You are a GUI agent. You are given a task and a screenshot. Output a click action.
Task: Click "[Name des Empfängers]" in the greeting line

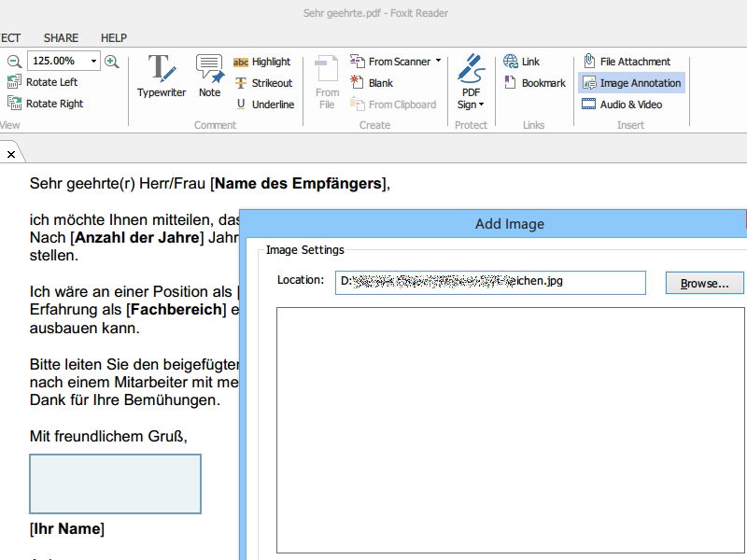(298, 183)
